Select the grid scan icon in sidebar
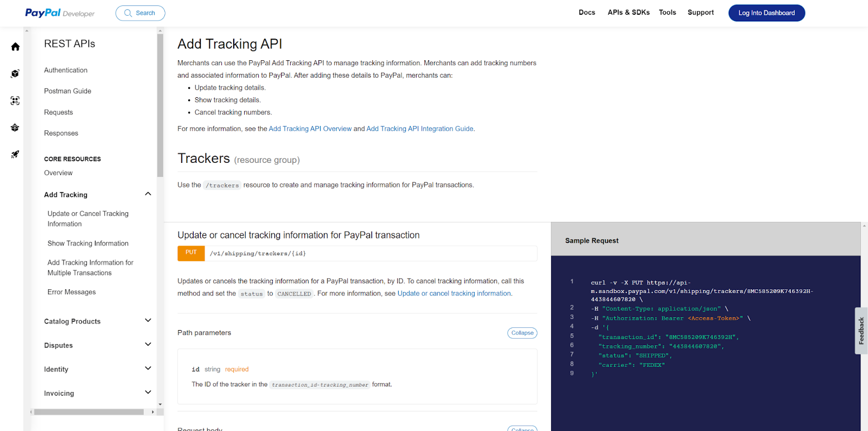Screen dimensions: 868x431 15,101
